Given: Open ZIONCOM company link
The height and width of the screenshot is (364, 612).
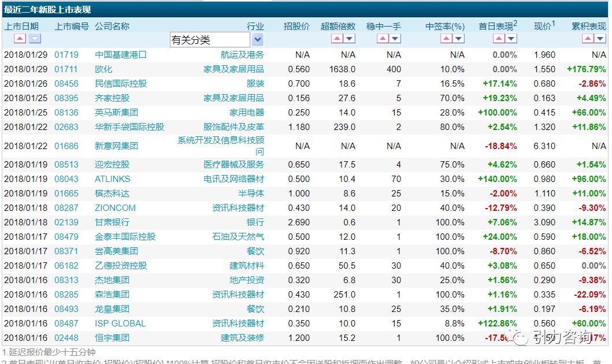Looking at the screenshot, I should 115,207.
